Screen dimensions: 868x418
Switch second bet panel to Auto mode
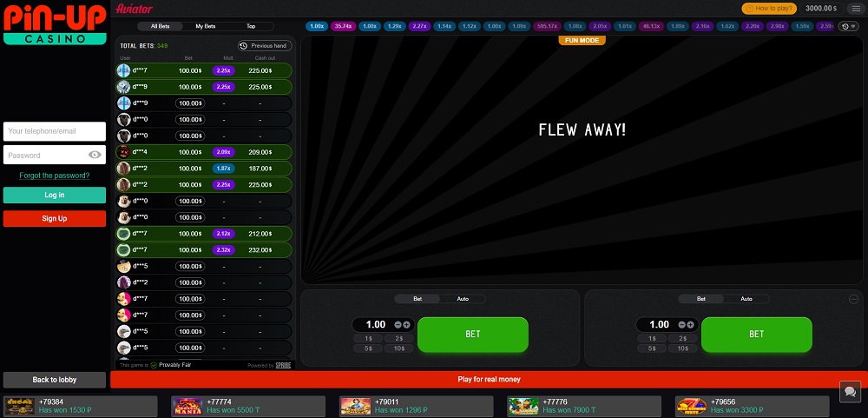[x=746, y=299]
